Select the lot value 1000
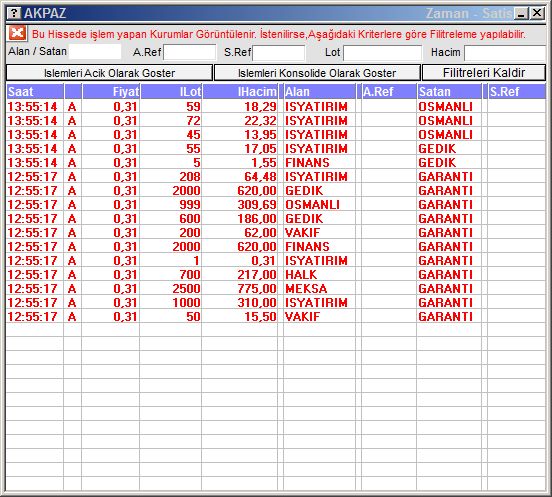The image size is (552, 497). (187, 303)
